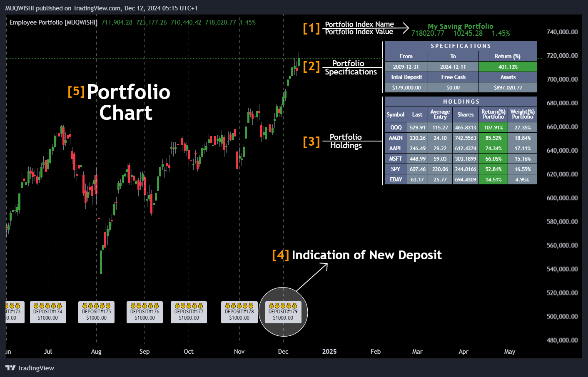This screenshot has width=588, height=377.
Task: Click the Symbol column header
Action: coord(396,114)
